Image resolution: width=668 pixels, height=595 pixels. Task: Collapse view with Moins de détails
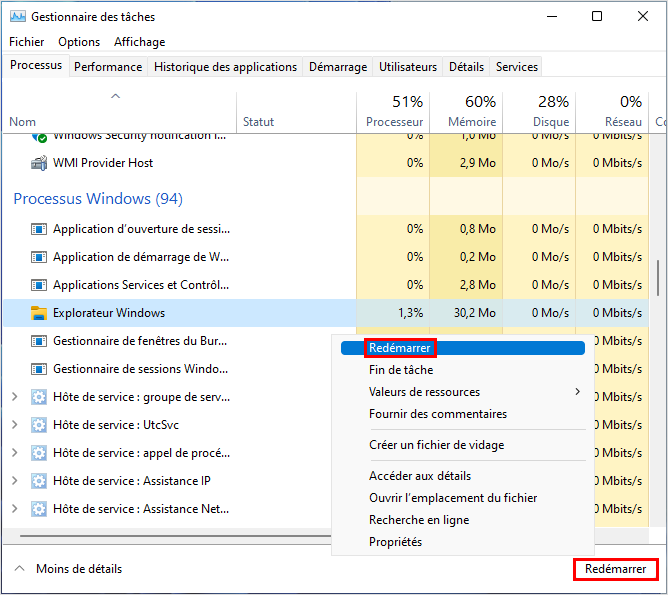pos(68,569)
